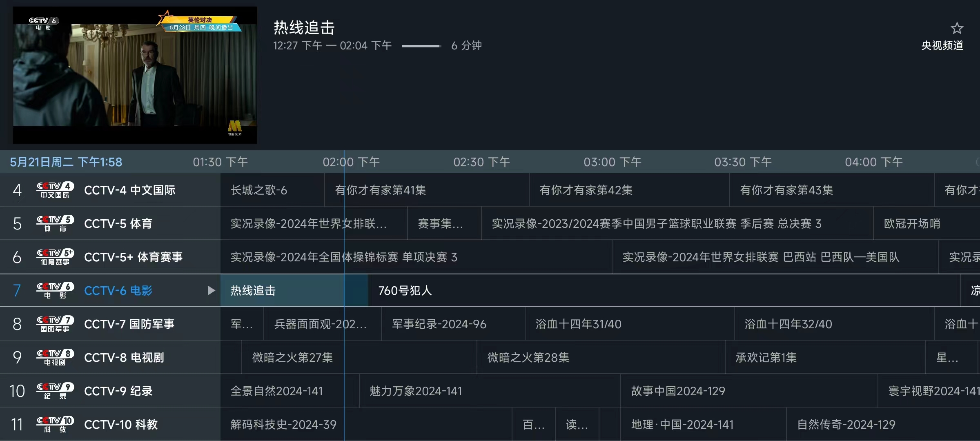The width and height of the screenshot is (980, 441).
Task: Select the CCTV-4 中文国际 channel logo
Action: pyautogui.click(x=55, y=190)
